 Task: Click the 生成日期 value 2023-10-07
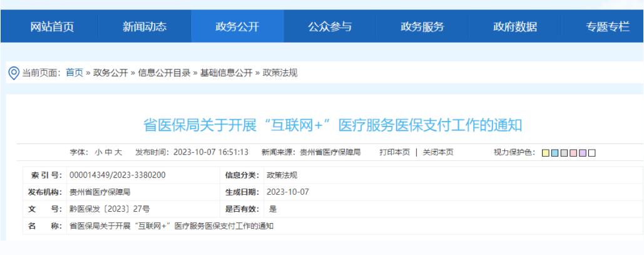pos(288,192)
